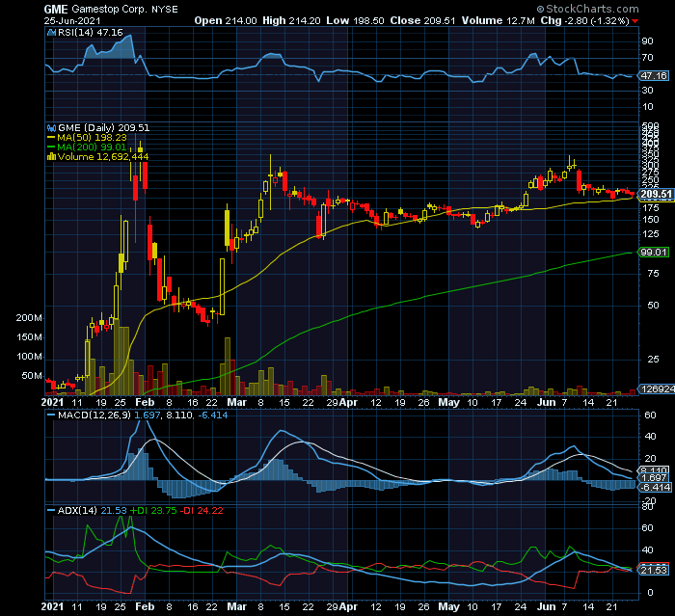Click the green 99.01 MA tag on right axis
The image size is (675, 616).
pos(654,253)
